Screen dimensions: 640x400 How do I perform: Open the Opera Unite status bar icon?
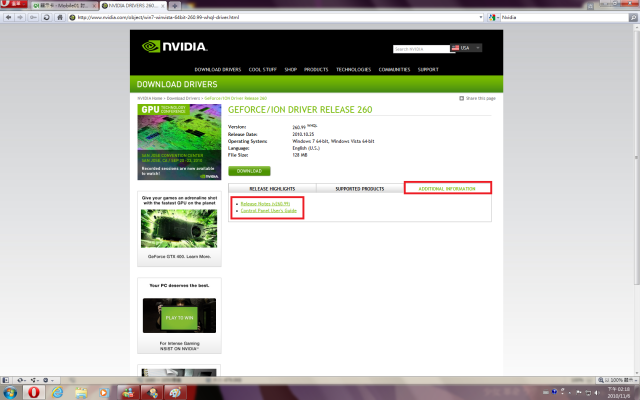click(33, 380)
